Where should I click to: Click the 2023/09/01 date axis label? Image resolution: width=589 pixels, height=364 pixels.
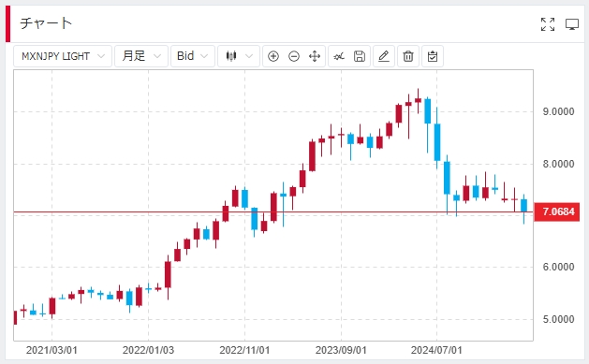341,350
